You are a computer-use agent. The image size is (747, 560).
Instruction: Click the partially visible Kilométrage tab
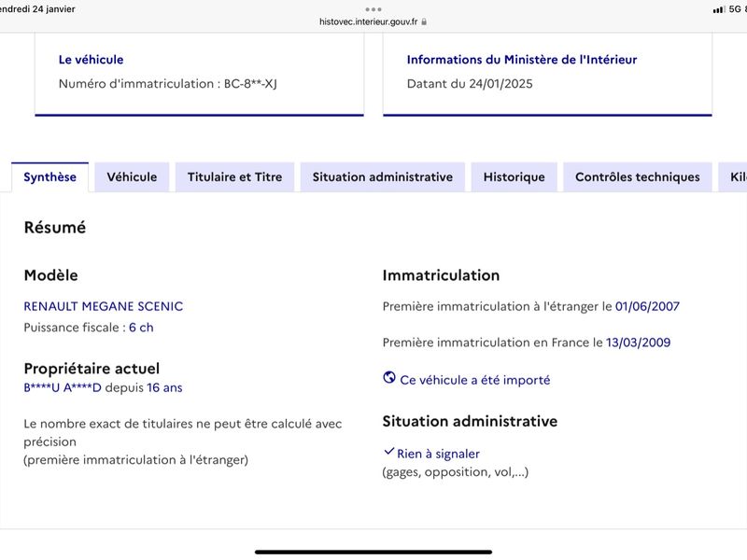click(x=734, y=177)
